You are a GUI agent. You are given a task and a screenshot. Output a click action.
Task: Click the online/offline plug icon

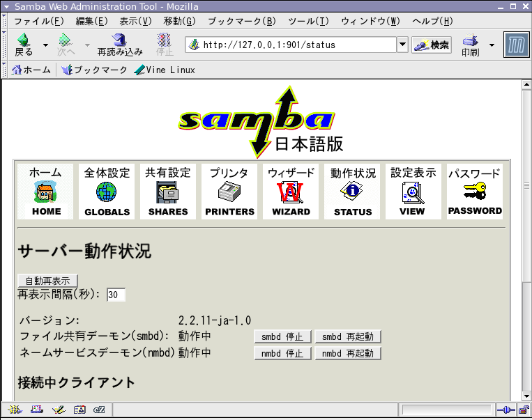(x=506, y=410)
